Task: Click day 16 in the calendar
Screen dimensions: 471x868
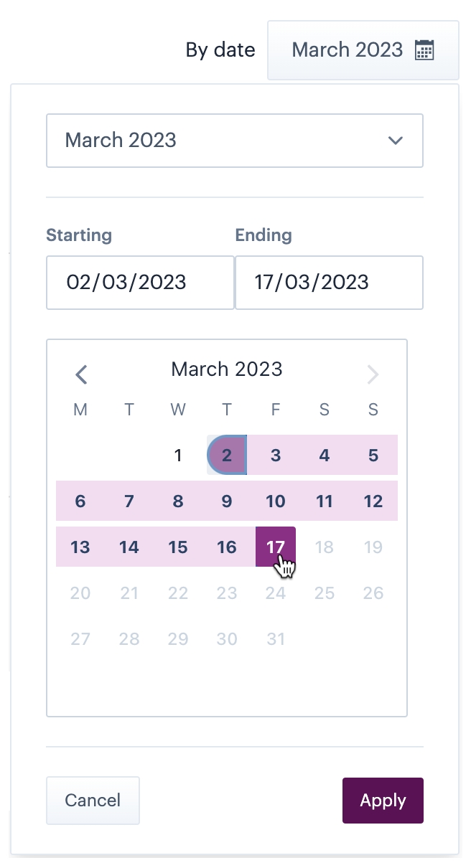Action: point(227,547)
